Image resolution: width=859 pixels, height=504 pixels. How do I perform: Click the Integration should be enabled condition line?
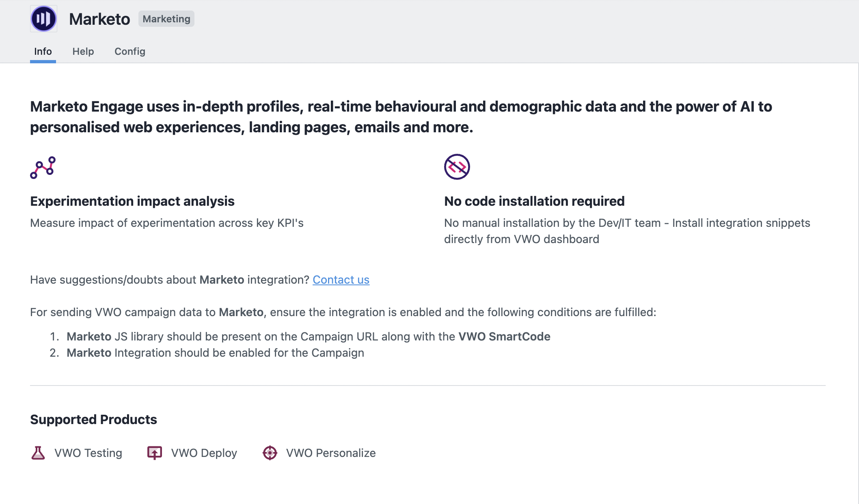coord(215,353)
